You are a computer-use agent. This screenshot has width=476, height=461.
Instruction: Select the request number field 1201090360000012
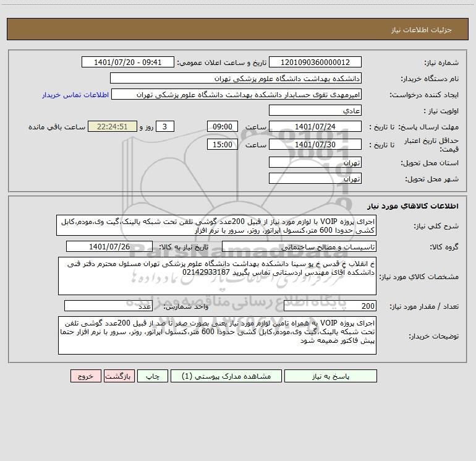tap(315, 62)
